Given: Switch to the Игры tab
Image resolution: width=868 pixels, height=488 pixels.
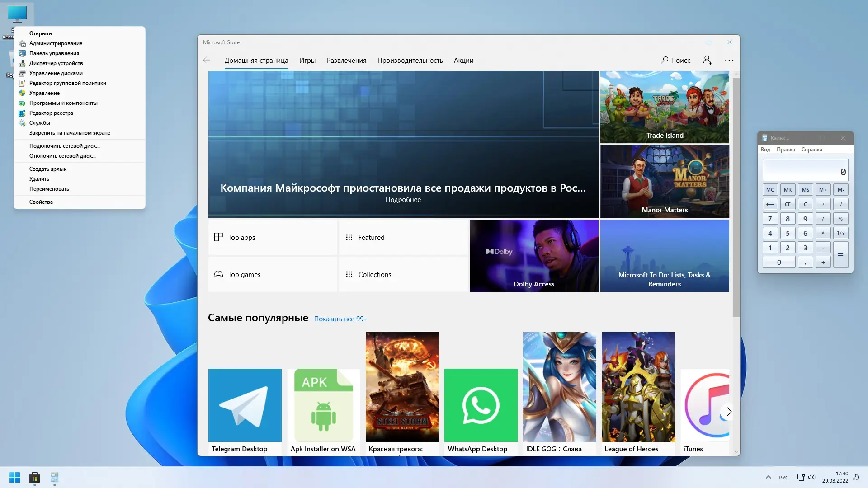Looking at the screenshot, I should tap(307, 60).
